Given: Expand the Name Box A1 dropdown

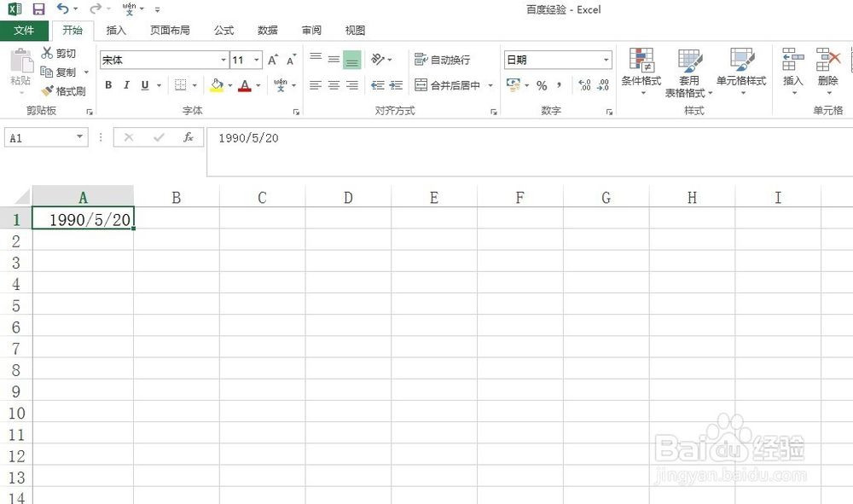Looking at the screenshot, I should (80, 137).
